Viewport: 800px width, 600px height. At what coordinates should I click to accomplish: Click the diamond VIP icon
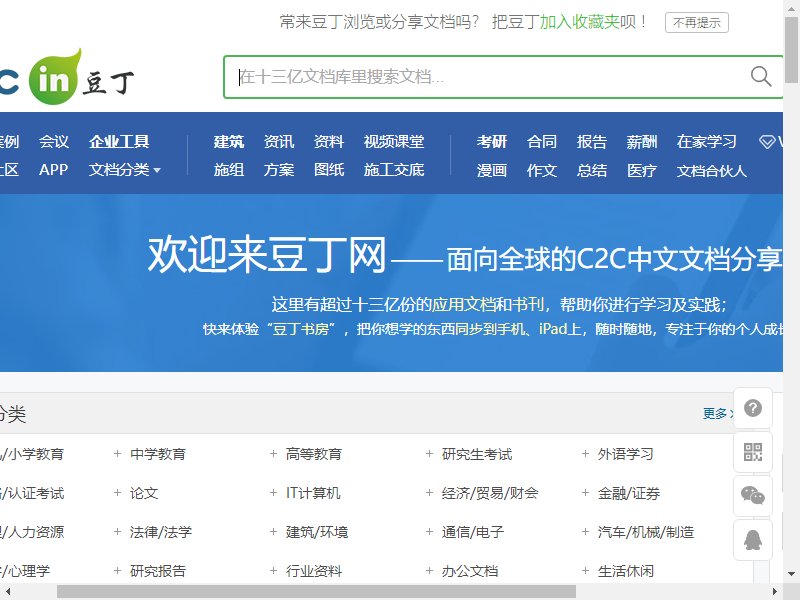tap(767, 141)
